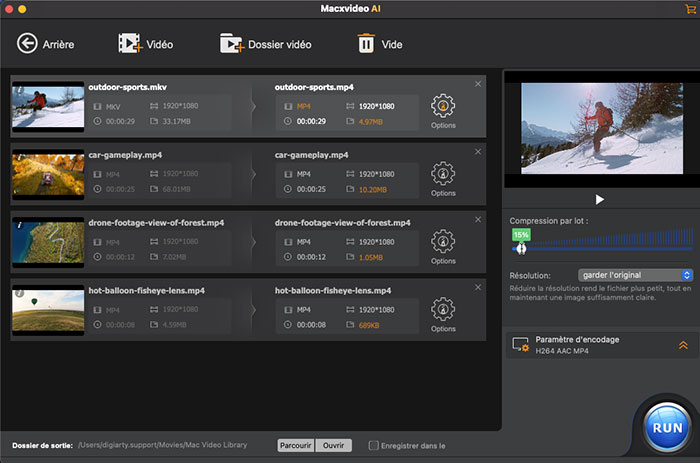Click the Dossier de sortie label
The image size is (700, 463).
pos(42,445)
